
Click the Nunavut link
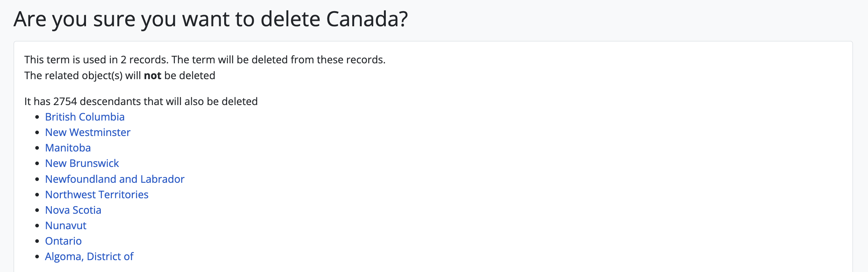(x=65, y=226)
